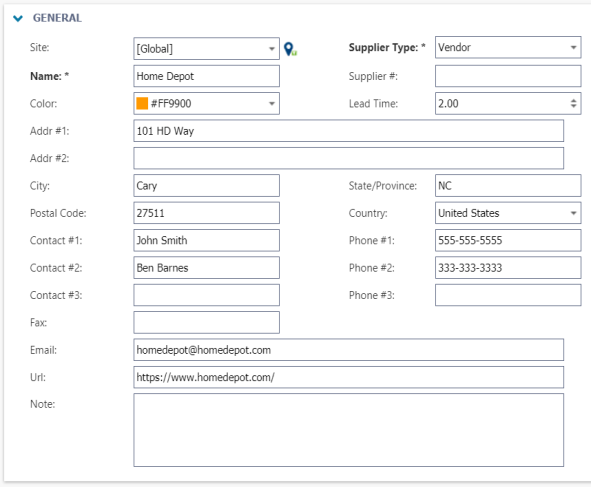Click the empty Contact #3 field

click(x=206, y=295)
